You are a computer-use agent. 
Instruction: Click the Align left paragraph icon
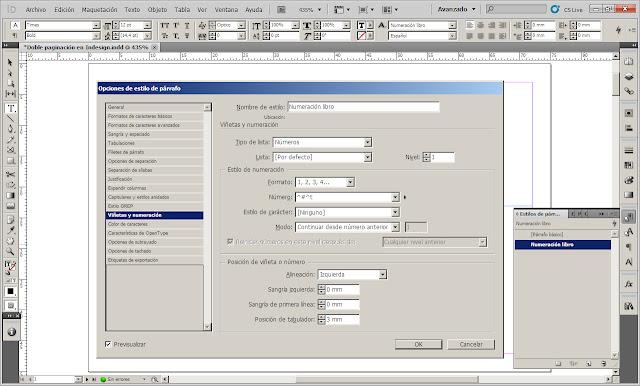[x=470, y=25]
